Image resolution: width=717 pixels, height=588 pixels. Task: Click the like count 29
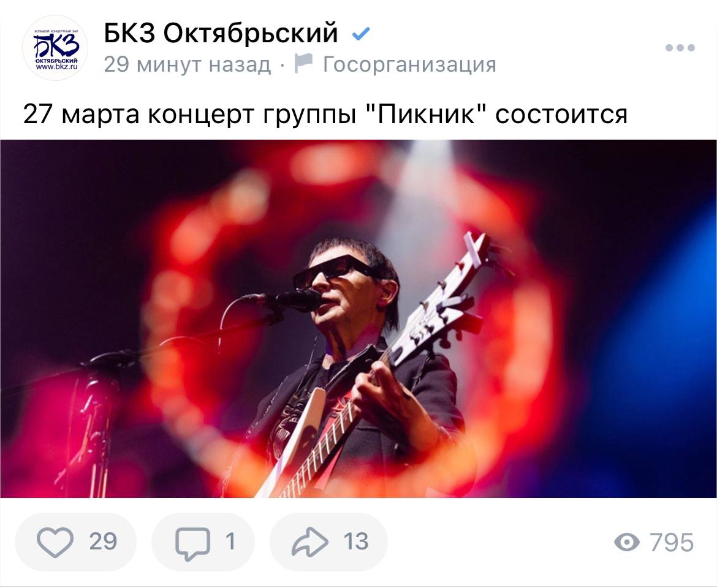[104, 542]
